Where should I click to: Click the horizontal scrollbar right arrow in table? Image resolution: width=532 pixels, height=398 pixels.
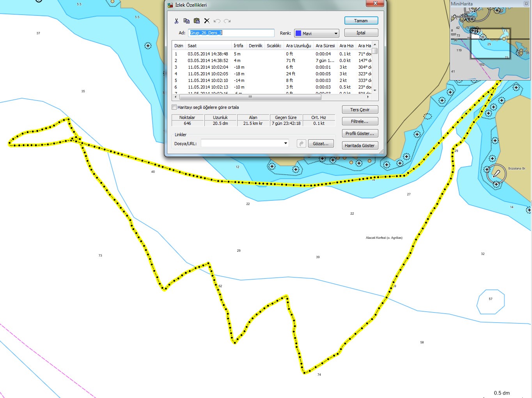[368, 97]
